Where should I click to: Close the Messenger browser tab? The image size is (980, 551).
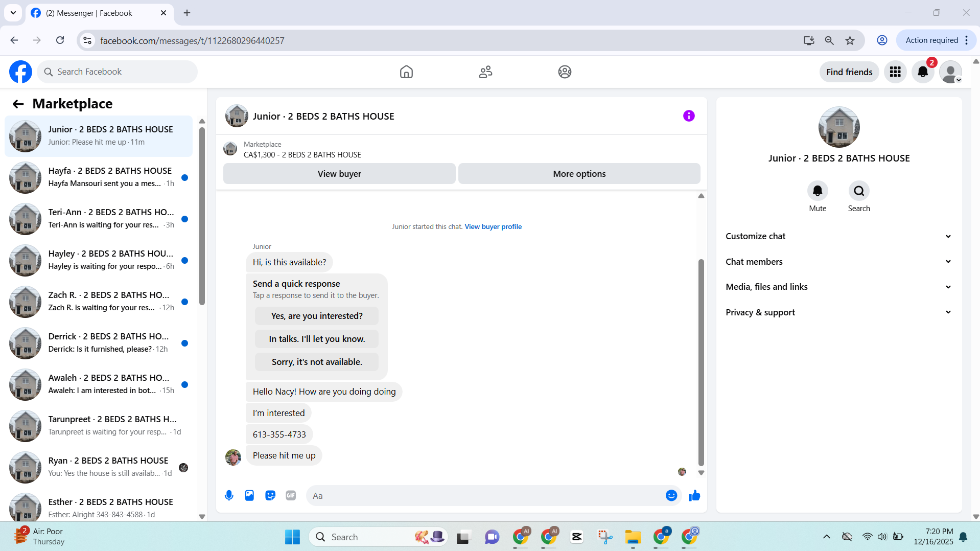tap(164, 13)
